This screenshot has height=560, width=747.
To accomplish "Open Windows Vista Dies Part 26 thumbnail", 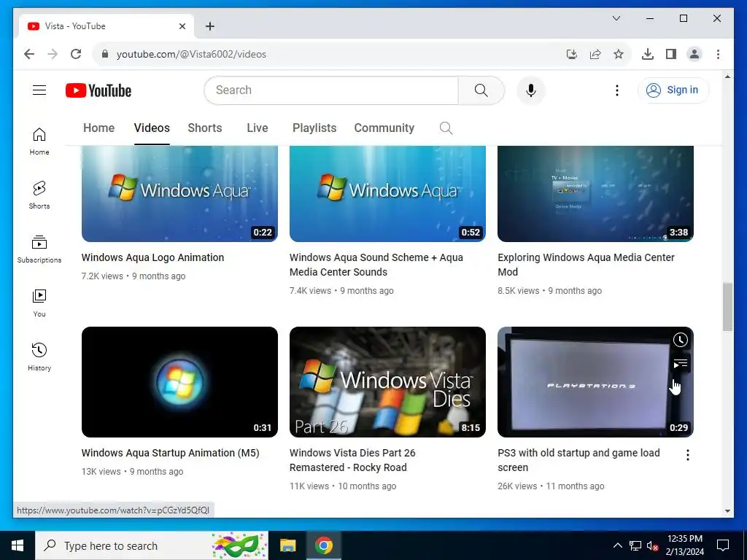I will pyautogui.click(x=387, y=382).
